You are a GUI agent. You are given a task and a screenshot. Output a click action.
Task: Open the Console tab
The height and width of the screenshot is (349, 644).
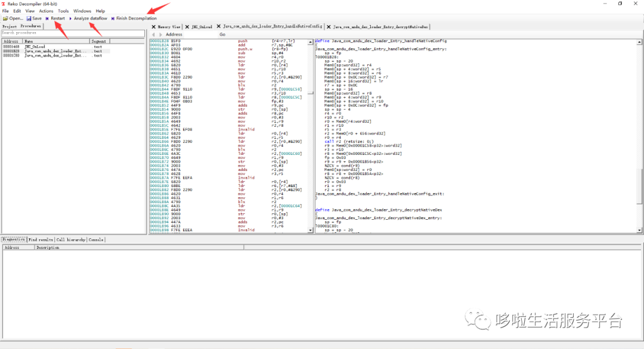point(96,239)
